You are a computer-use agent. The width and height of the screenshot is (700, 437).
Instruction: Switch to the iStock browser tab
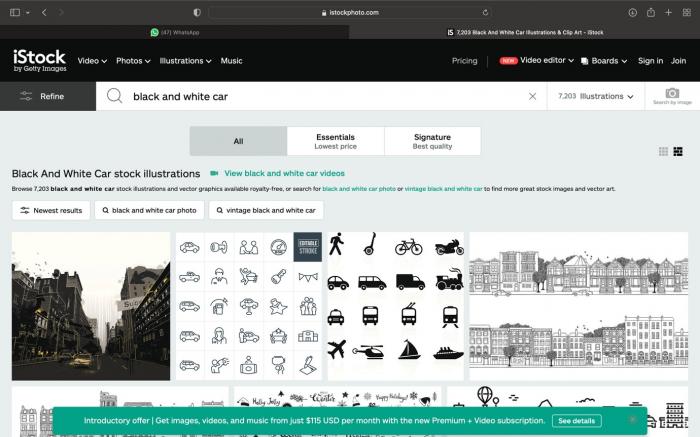tap(525, 32)
